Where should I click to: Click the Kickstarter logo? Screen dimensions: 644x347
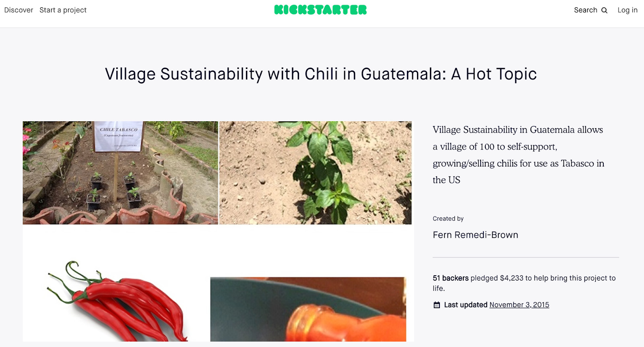click(320, 10)
